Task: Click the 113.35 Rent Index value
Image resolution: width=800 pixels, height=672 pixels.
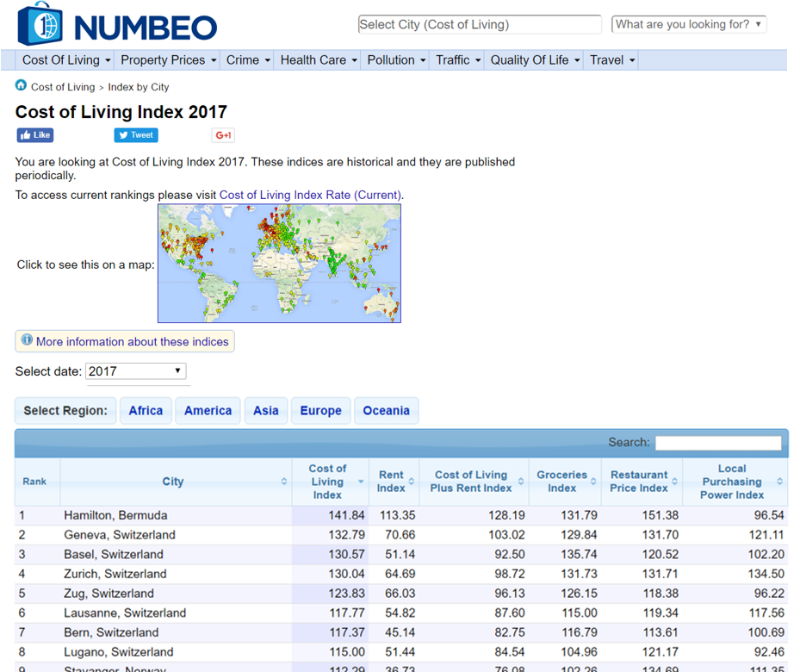Action: pos(398,515)
